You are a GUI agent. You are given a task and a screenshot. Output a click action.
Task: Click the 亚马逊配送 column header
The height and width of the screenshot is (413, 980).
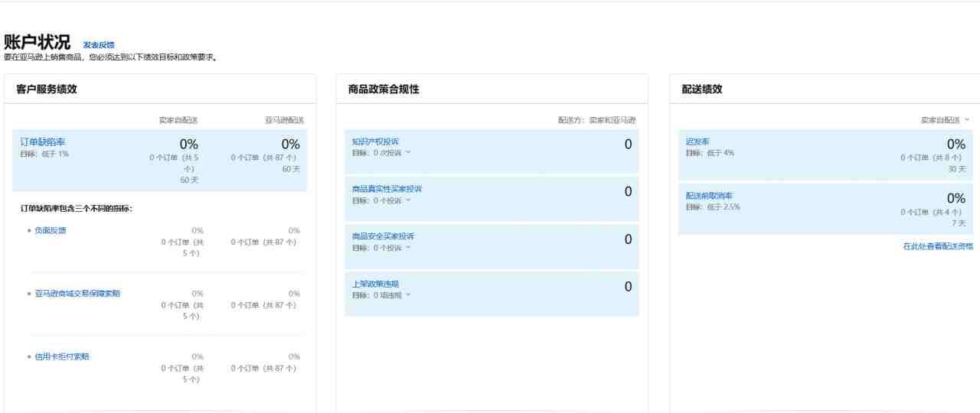(x=284, y=120)
